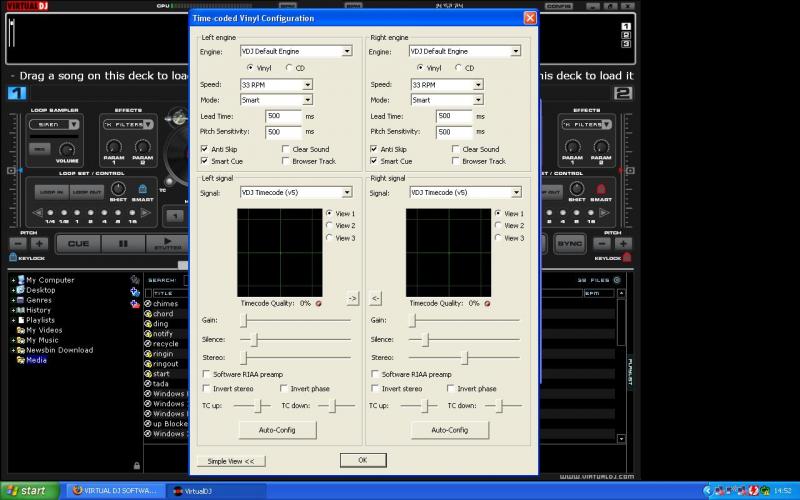The height and width of the screenshot is (500, 800).
Task: Toggle Left engine Anti Skip checkbox
Action: pos(205,149)
